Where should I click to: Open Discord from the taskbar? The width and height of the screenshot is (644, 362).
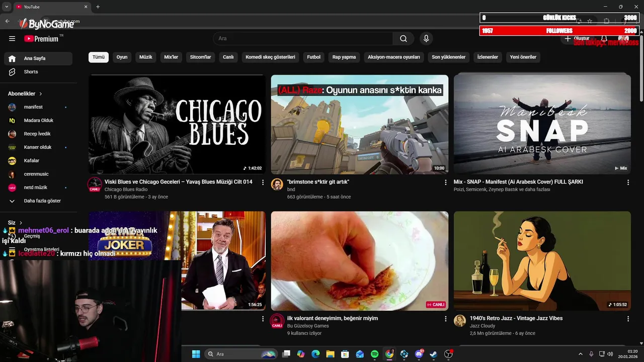(419, 354)
